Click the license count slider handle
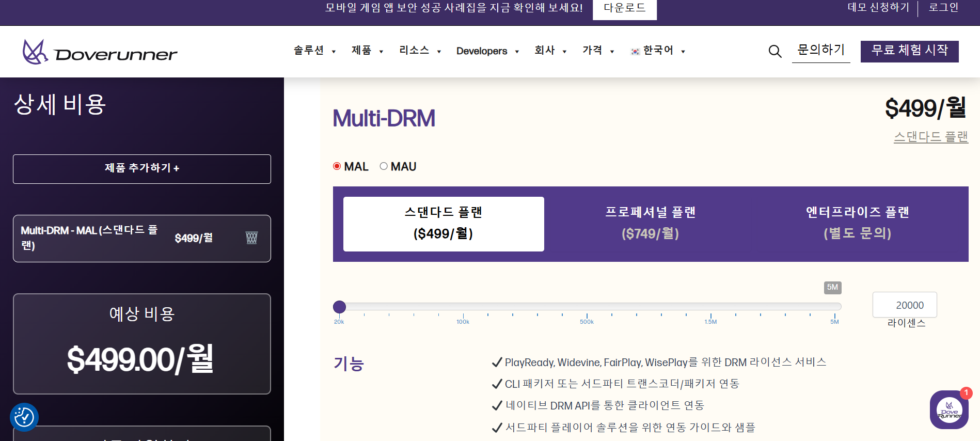 tap(339, 307)
